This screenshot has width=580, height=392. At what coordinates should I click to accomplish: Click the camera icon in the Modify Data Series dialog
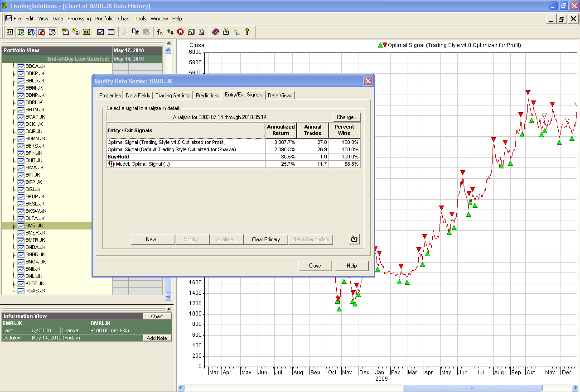point(354,239)
